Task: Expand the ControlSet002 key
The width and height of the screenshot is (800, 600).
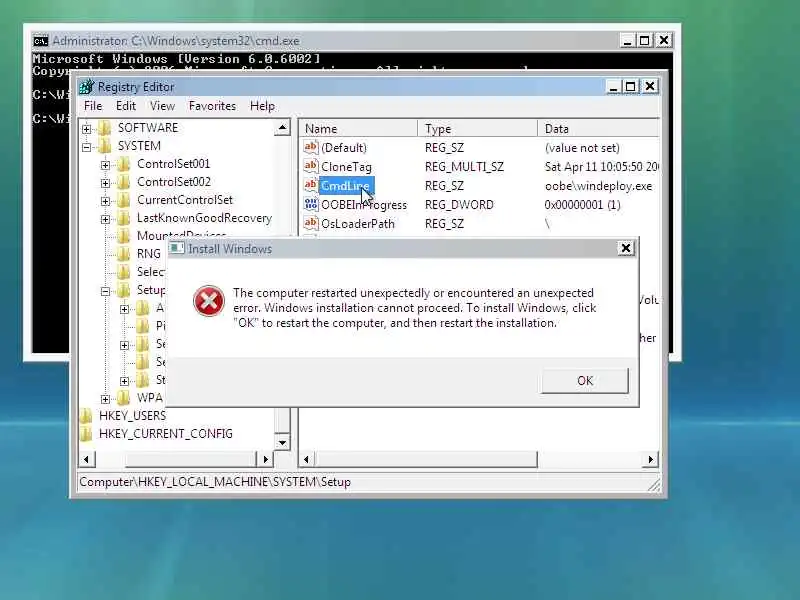Action: (105, 183)
